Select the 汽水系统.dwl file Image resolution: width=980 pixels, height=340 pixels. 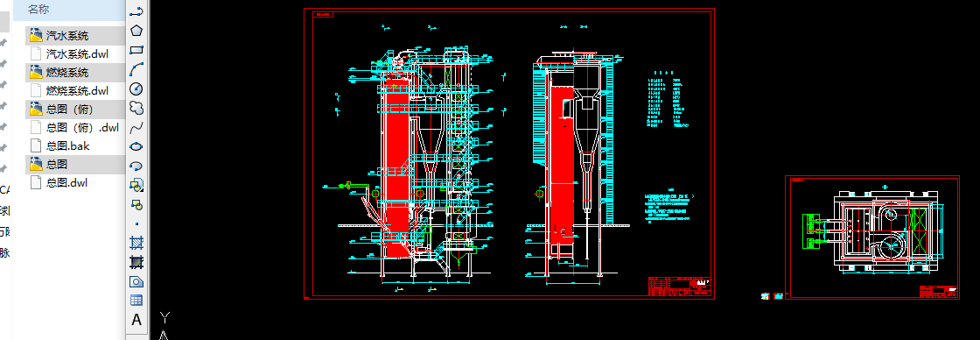pyautogui.click(x=75, y=53)
